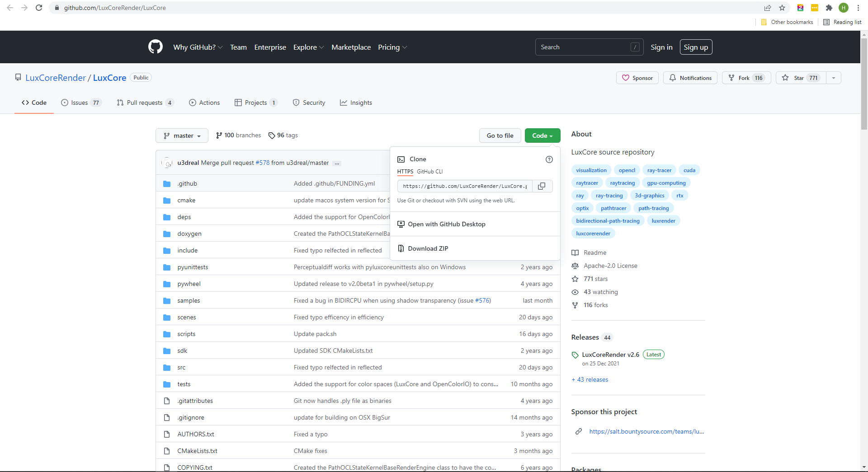Switch to the Pull requests tab

(144, 103)
